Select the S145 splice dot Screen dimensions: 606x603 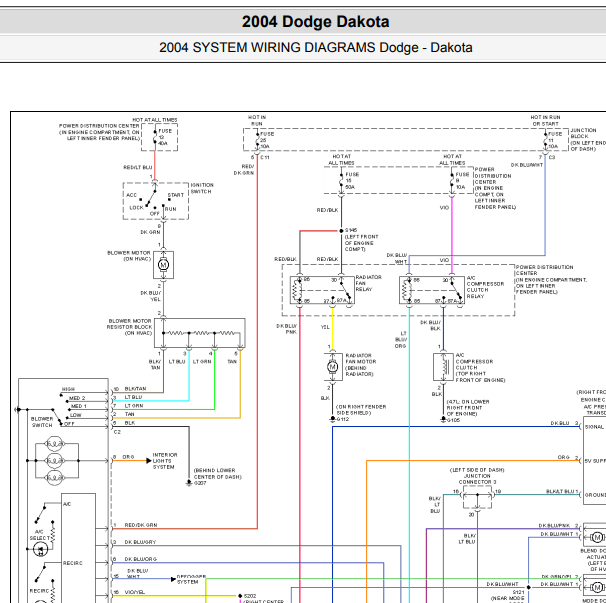(341, 231)
